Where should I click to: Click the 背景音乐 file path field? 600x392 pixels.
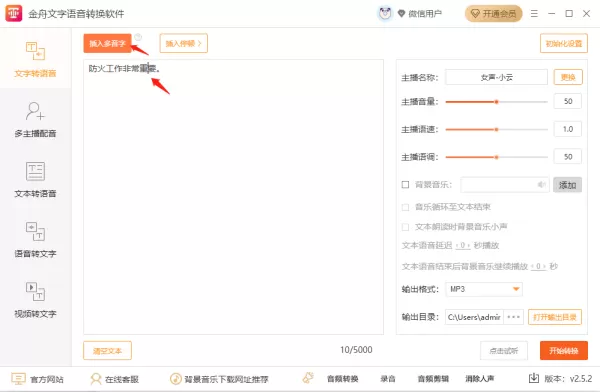pos(505,185)
